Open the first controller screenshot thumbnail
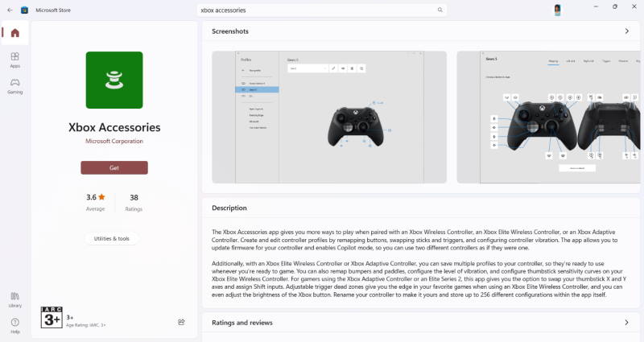The width and height of the screenshot is (644, 342). [x=329, y=117]
